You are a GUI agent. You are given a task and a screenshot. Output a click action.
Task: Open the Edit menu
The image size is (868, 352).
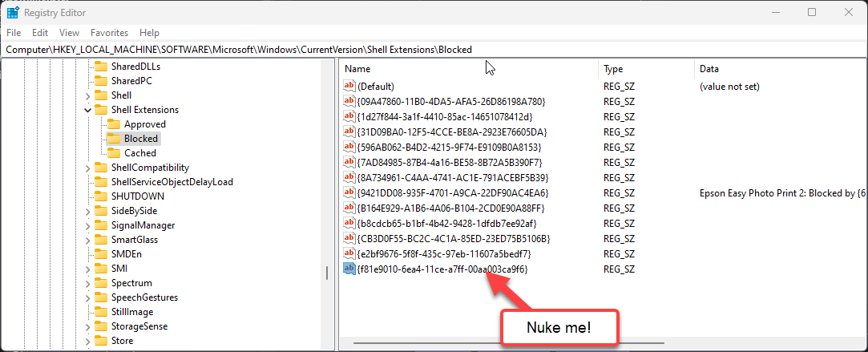point(40,33)
